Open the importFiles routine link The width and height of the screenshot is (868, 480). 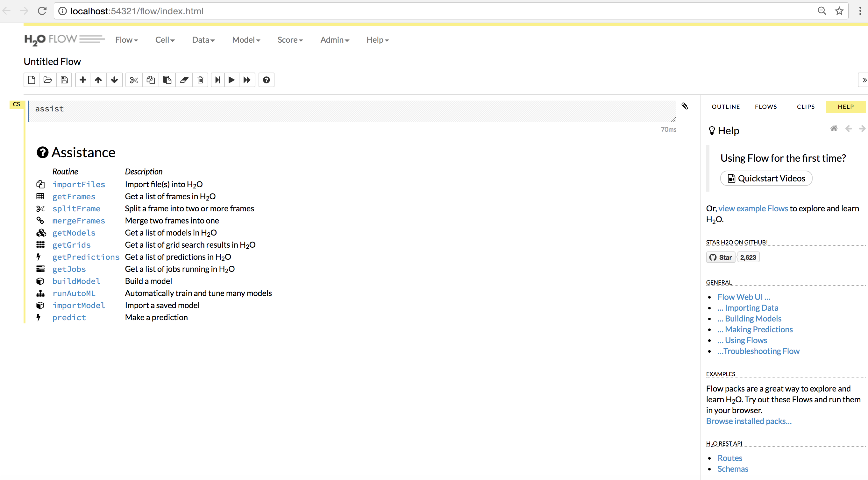[x=79, y=184]
